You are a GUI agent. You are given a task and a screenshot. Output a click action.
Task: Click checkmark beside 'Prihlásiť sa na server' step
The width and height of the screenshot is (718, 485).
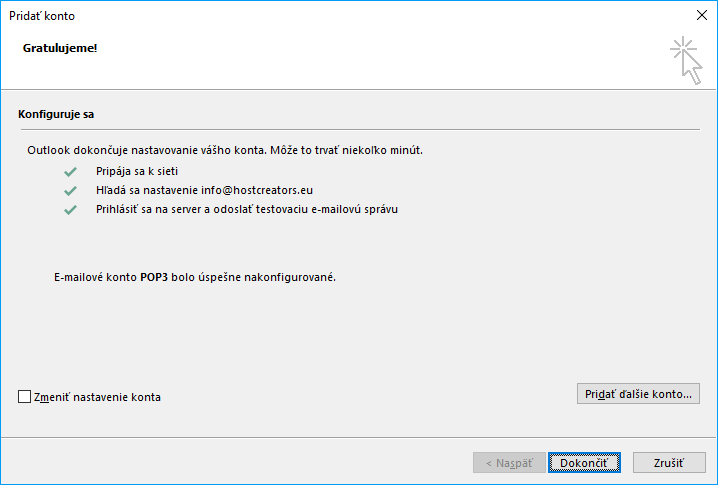(x=70, y=210)
